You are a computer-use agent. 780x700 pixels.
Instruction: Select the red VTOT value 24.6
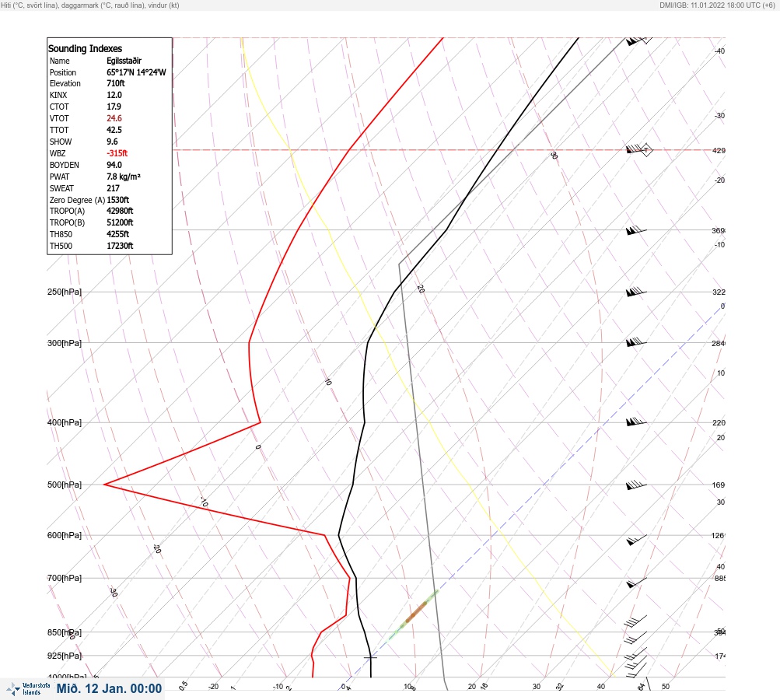click(x=114, y=118)
